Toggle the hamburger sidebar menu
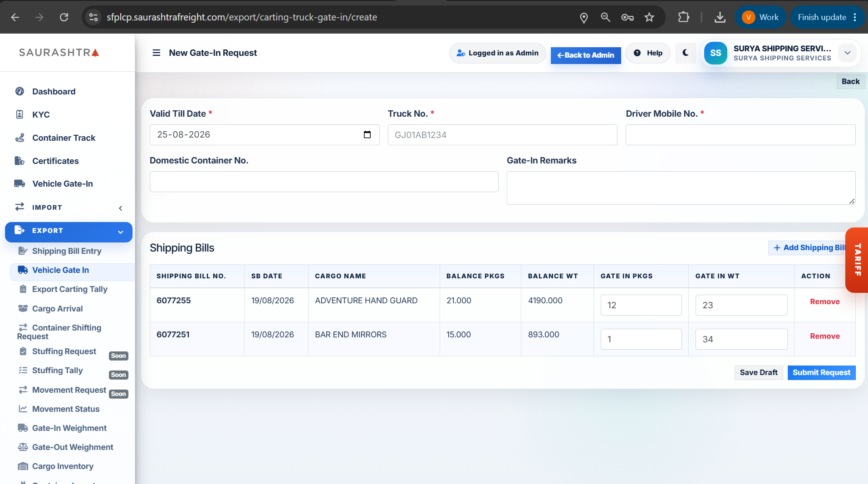The width and height of the screenshot is (868, 484). click(157, 53)
